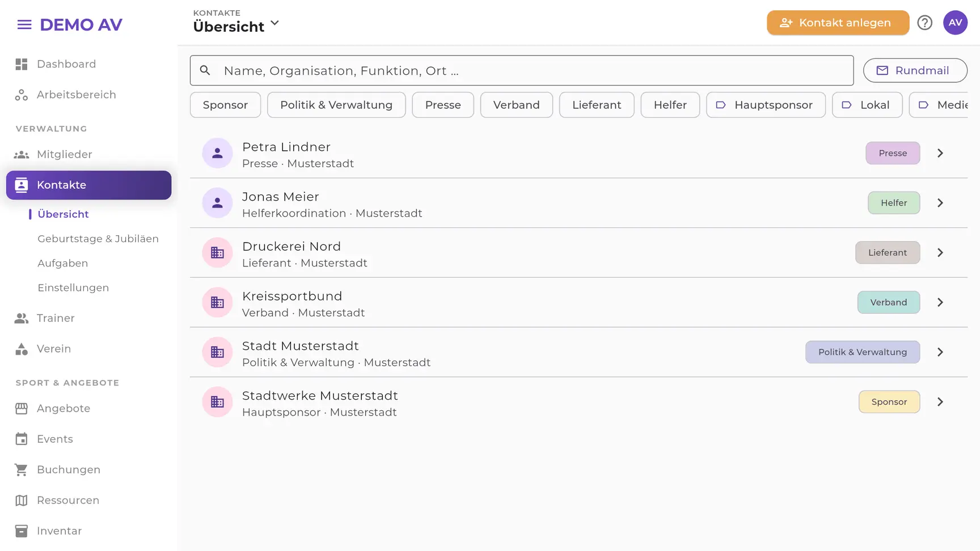
Task: Open the hamburger menu next to DEMO AV
Action: pos(24,24)
